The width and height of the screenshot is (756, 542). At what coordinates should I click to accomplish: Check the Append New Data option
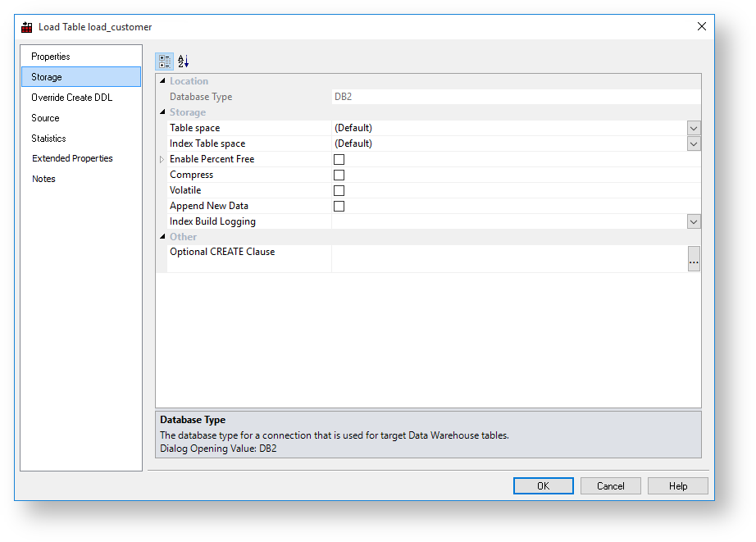[339, 207]
